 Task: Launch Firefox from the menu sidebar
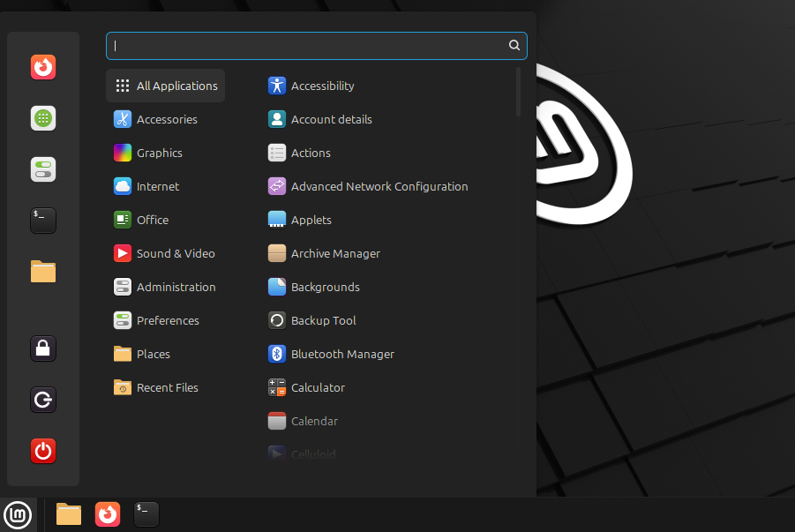pos(42,67)
